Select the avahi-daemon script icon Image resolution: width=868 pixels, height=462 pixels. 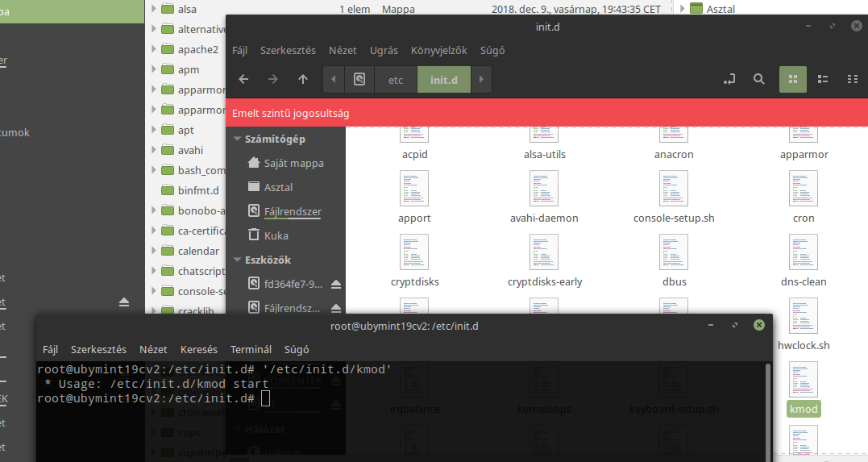coord(544,189)
